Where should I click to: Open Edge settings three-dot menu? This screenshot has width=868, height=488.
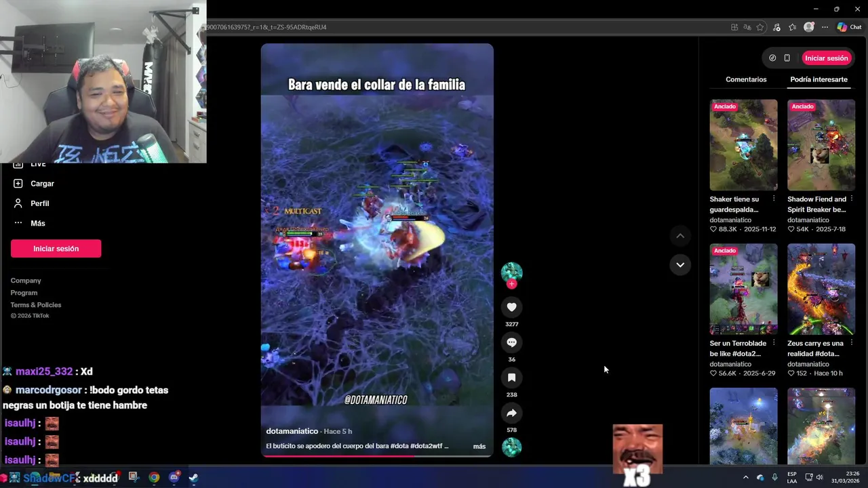(825, 27)
